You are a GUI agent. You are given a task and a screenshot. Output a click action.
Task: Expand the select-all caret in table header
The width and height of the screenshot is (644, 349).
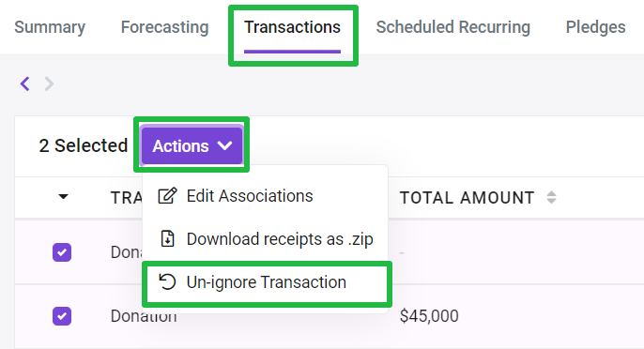click(63, 197)
